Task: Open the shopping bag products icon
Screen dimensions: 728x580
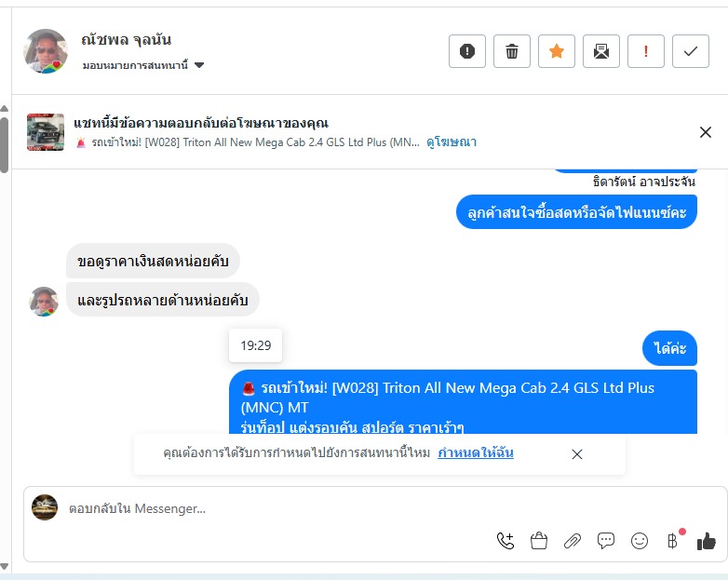Action: (x=539, y=541)
